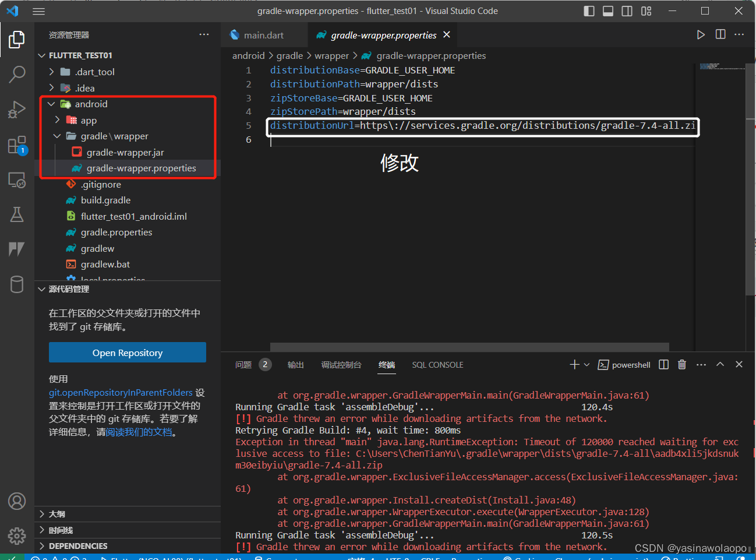The width and height of the screenshot is (756, 560).
Task: Click the editor horizontal scrollbar
Action: (469, 347)
